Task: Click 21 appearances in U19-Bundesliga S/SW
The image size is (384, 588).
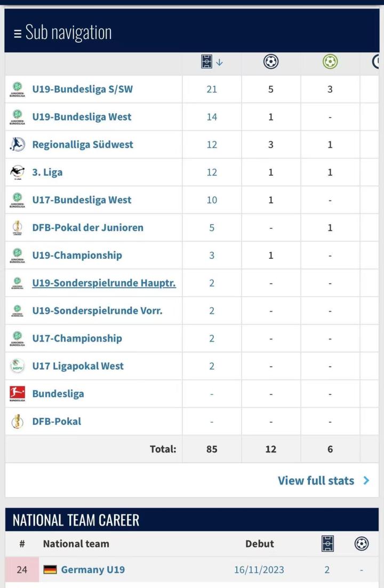Action: (x=212, y=89)
